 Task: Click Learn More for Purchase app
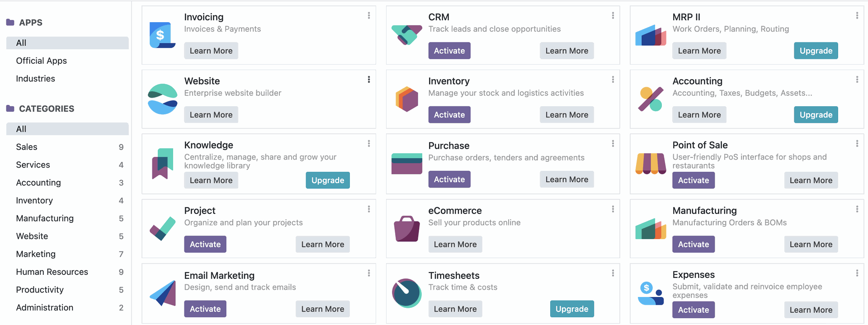[x=567, y=179]
